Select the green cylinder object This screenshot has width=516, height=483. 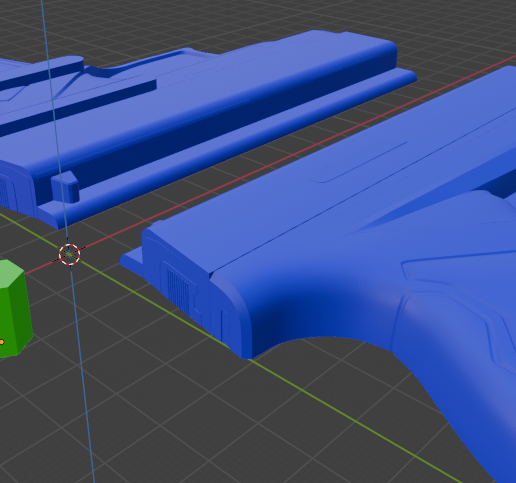(15, 309)
